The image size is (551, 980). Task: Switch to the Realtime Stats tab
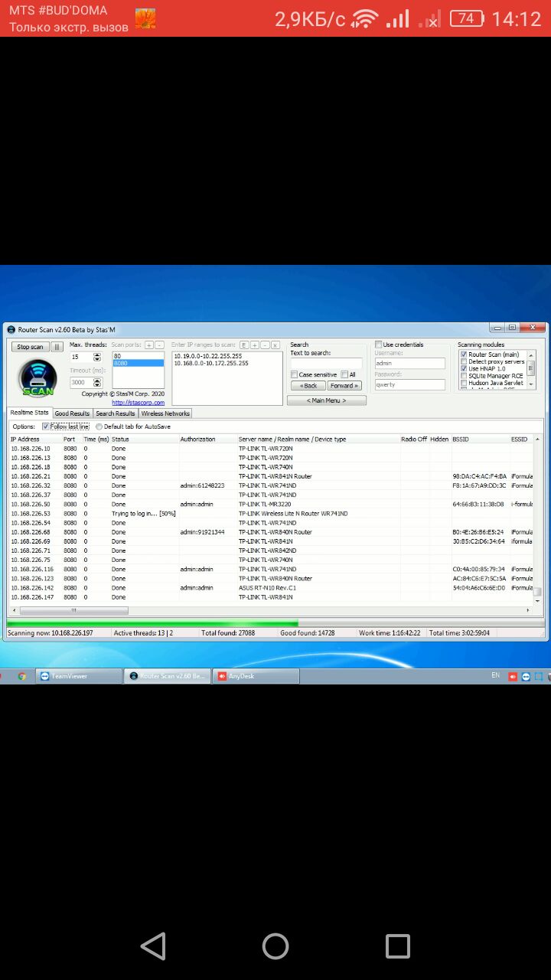pyautogui.click(x=29, y=413)
